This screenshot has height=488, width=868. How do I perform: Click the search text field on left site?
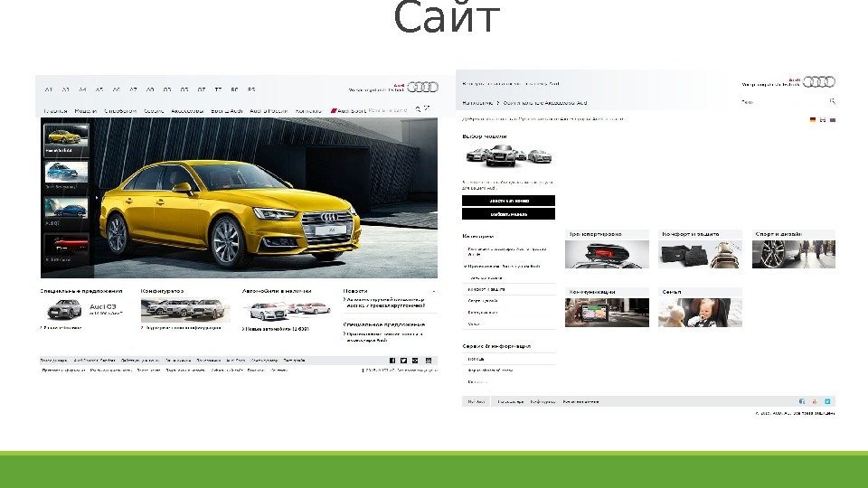[x=389, y=110]
